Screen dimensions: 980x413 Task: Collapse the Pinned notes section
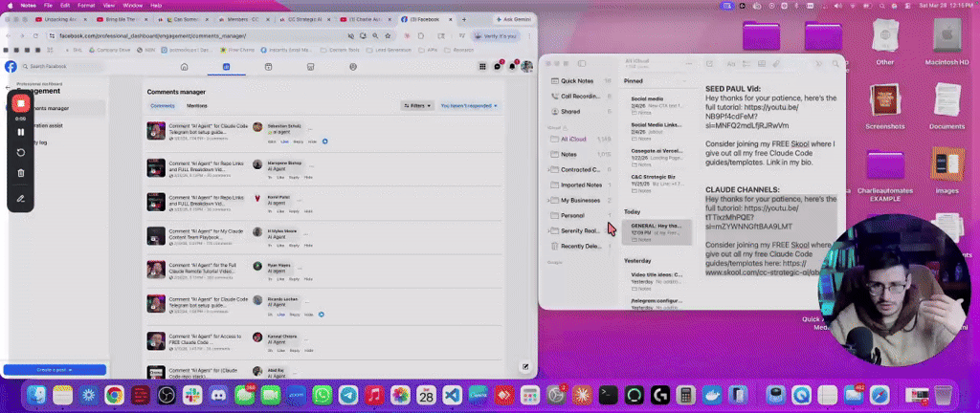pyautogui.click(x=684, y=81)
